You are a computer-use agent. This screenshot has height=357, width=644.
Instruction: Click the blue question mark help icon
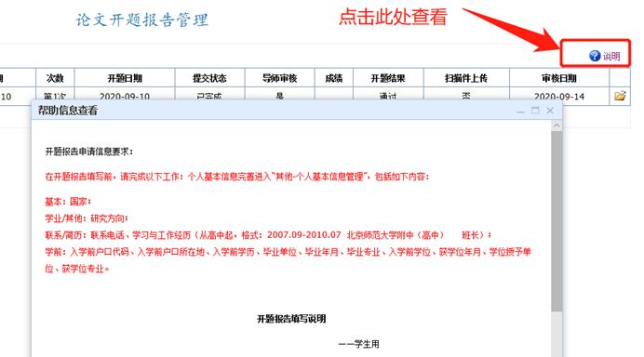[x=595, y=56]
